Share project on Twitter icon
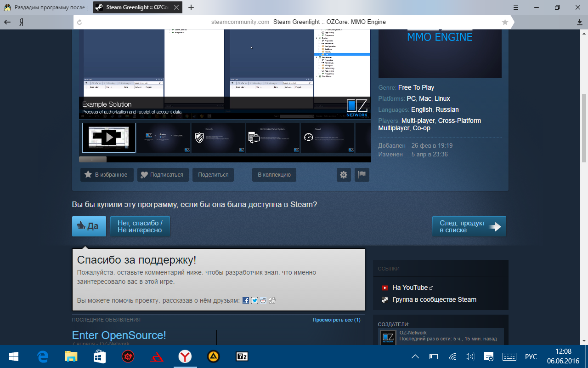This screenshot has width=588, height=368. click(254, 300)
